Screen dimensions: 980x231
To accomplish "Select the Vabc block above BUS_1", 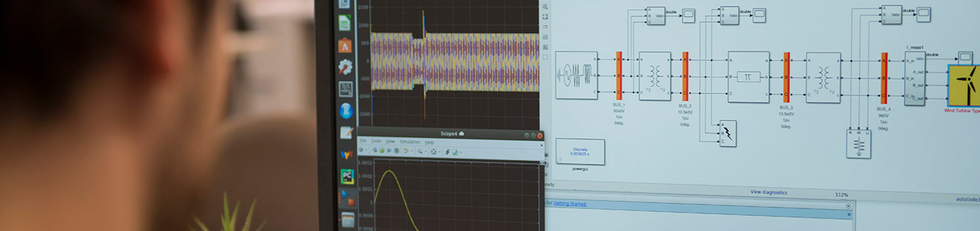I will point(655,16).
